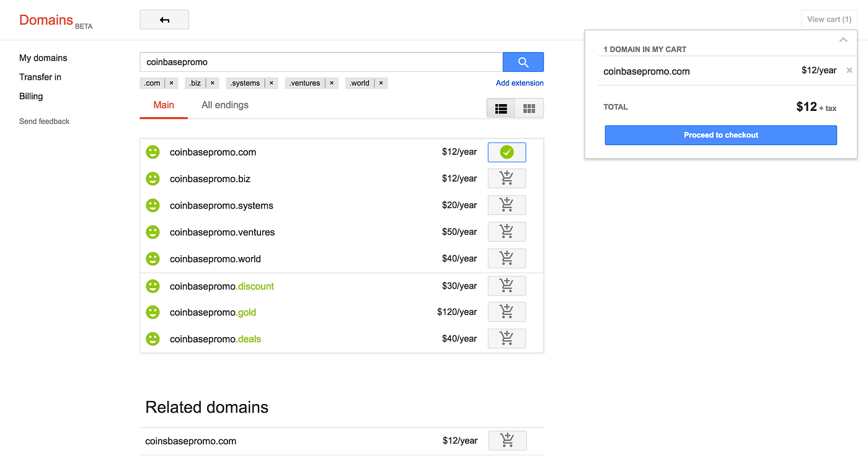Switch to the All endings tab
868x456 pixels.
click(x=225, y=105)
